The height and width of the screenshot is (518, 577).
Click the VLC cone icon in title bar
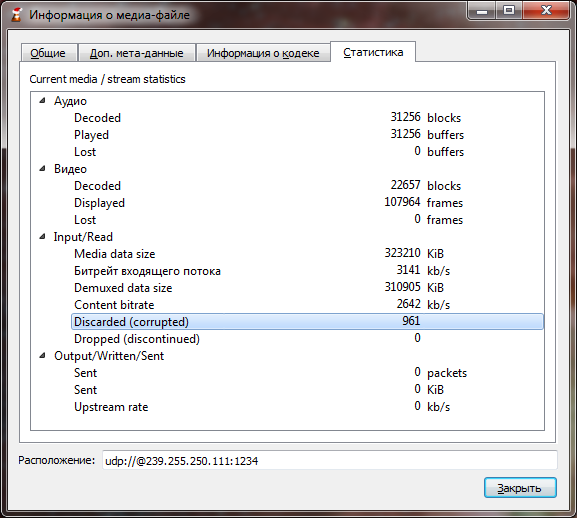[x=16, y=15]
